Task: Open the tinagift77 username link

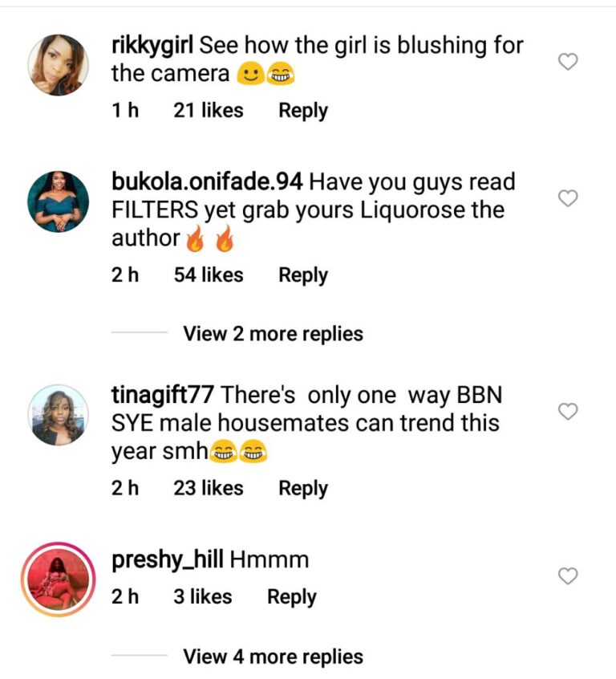Action: pyautogui.click(x=162, y=395)
